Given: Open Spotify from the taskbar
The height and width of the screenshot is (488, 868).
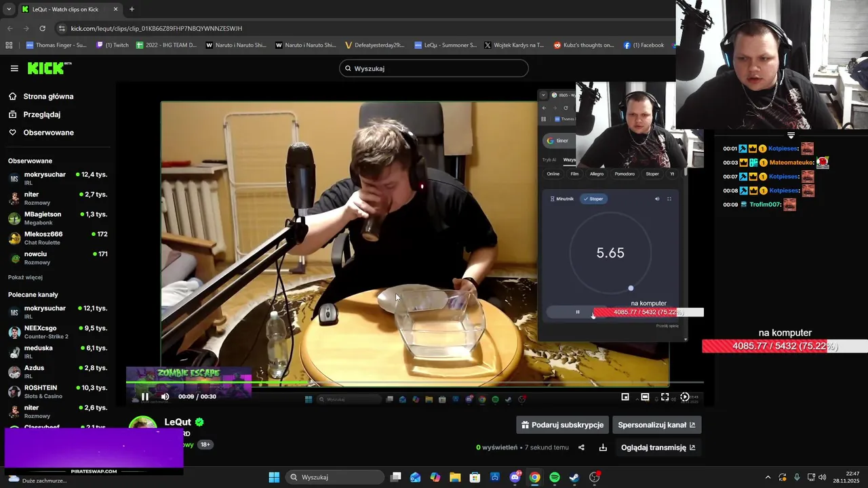Looking at the screenshot, I should coord(555,477).
